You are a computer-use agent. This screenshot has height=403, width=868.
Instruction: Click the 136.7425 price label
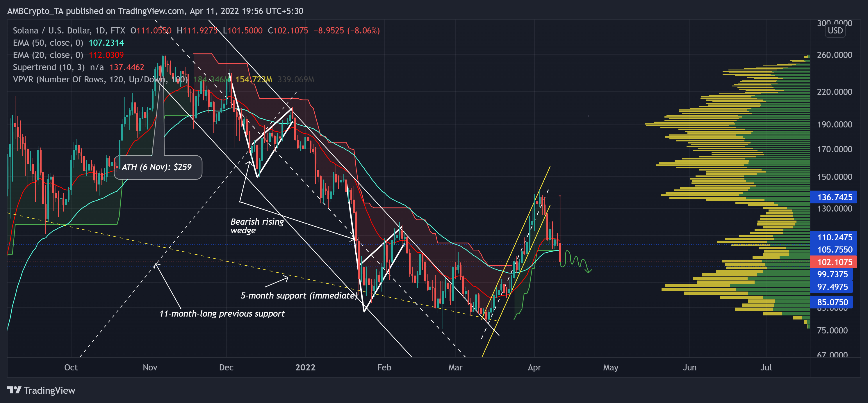pos(834,197)
